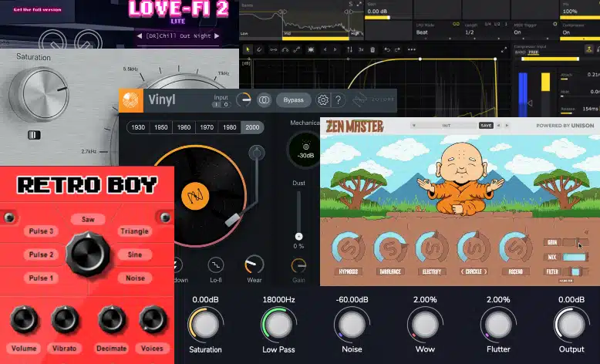600x364 pixels.
Task: Shift envelope right with the right triangle icon
Action: pos(335,49)
